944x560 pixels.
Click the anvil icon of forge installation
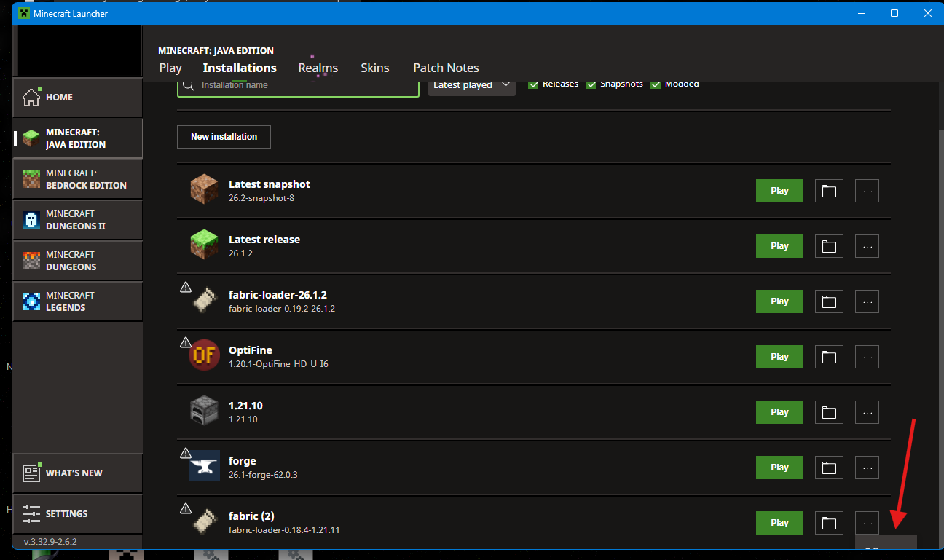[204, 467]
